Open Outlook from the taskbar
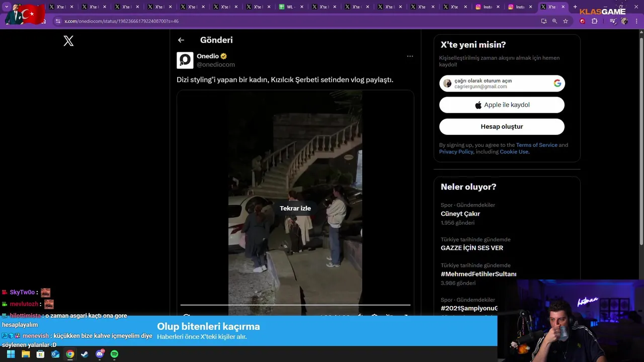This screenshot has height=362, width=644. click(x=55, y=354)
